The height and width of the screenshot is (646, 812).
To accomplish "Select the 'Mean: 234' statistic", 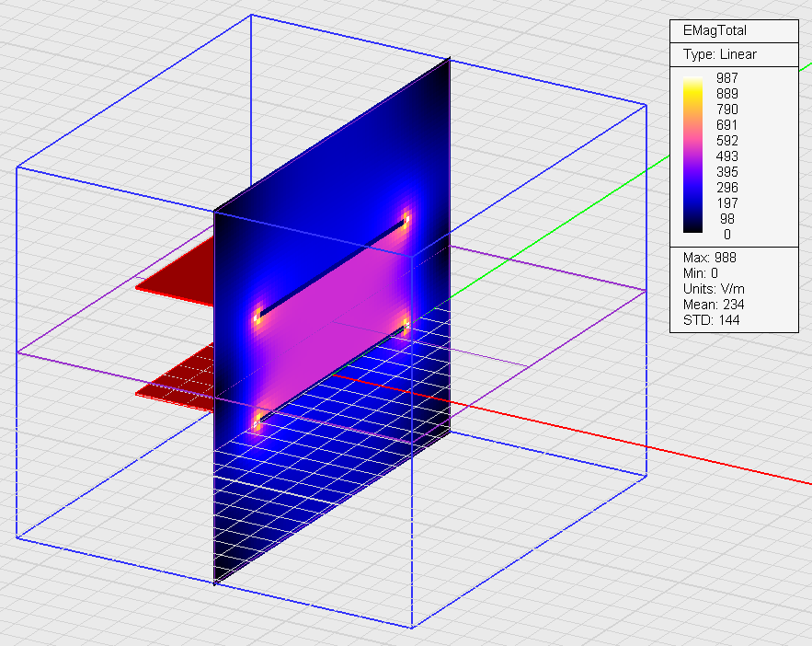I will coord(713,305).
